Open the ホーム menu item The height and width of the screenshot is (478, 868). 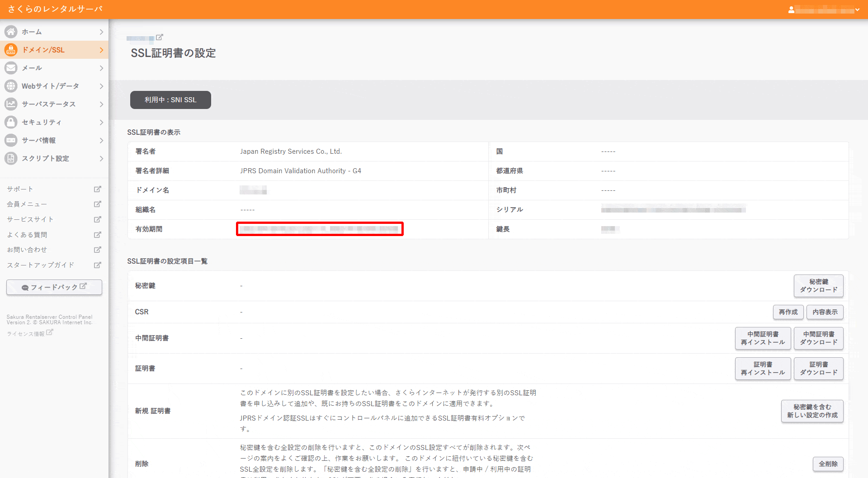[54, 32]
